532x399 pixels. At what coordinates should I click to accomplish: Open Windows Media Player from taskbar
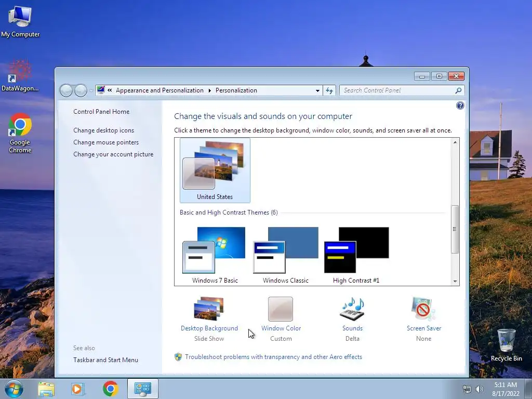(78, 389)
